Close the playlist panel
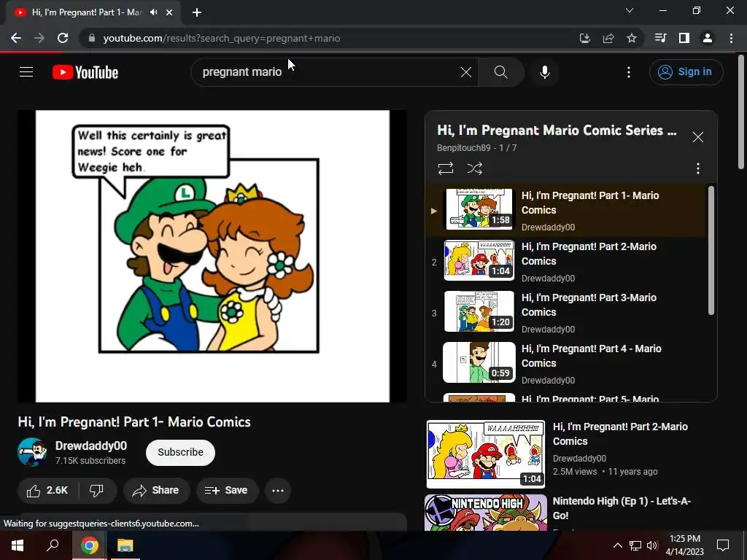This screenshot has width=747, height=560. 698,137
